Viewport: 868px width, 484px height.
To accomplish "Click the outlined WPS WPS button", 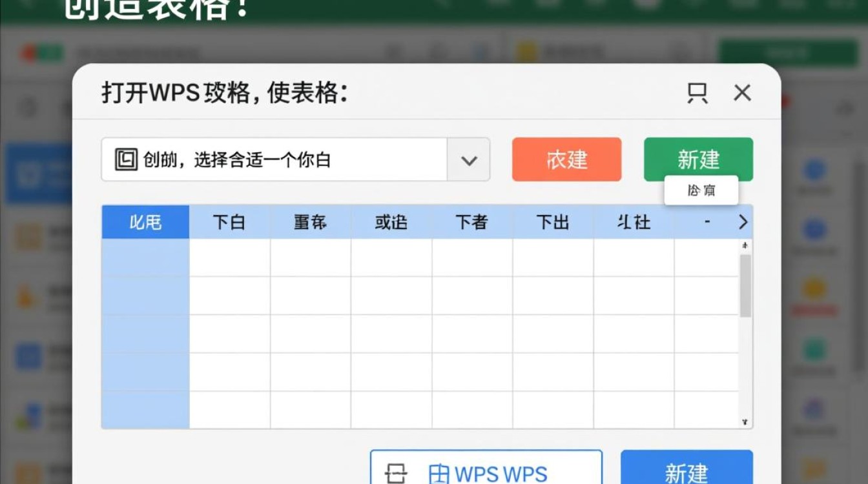I will click(x=486, y=467).
